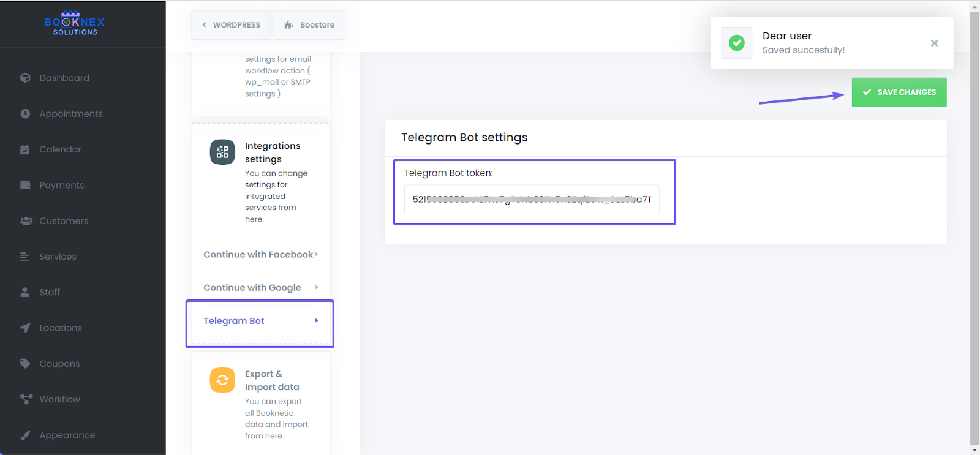Open the Services menu item
Screen dimensions: 980x455
click(58, 257)
